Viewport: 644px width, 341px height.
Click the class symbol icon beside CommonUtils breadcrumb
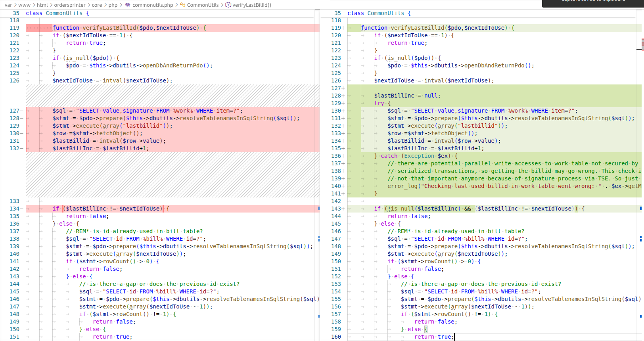click(x=182, y=5)
